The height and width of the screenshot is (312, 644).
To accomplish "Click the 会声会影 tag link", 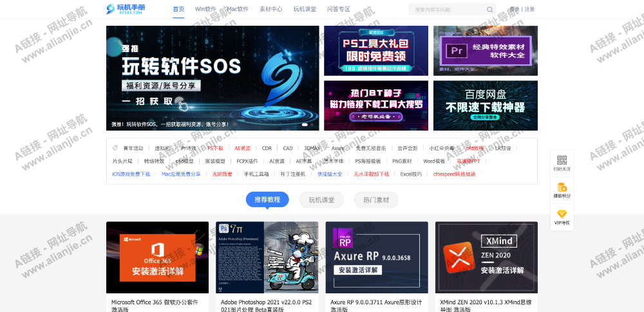I will (408, 148).
